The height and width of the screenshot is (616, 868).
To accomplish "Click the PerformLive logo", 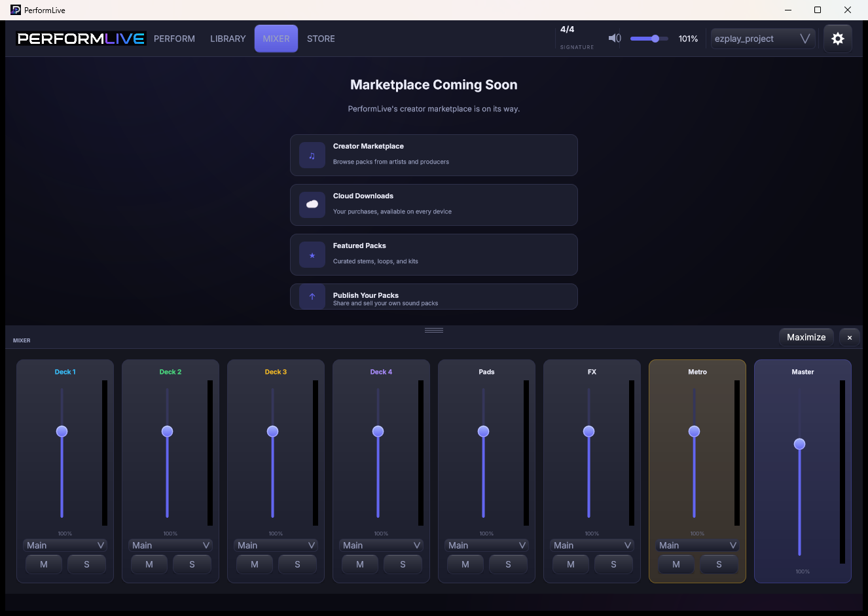I will pyautogui.click(x=81, y=39).
